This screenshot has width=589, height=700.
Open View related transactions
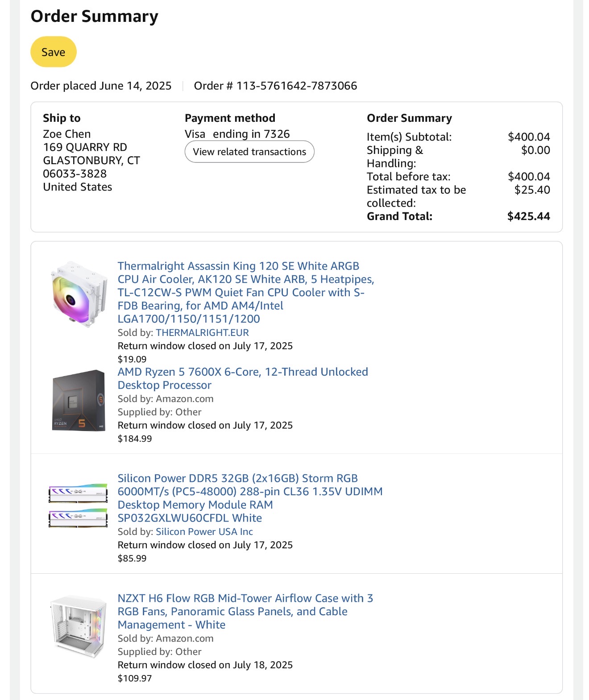click(249, 152)
